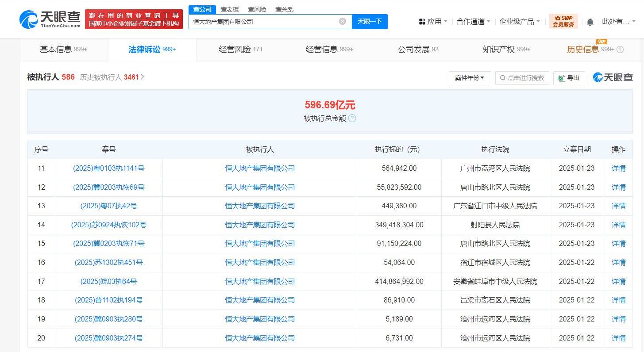Click the Excel icon on the 导出 button
The height and width of the screenshot is (352, 644).
pos(562,78)
